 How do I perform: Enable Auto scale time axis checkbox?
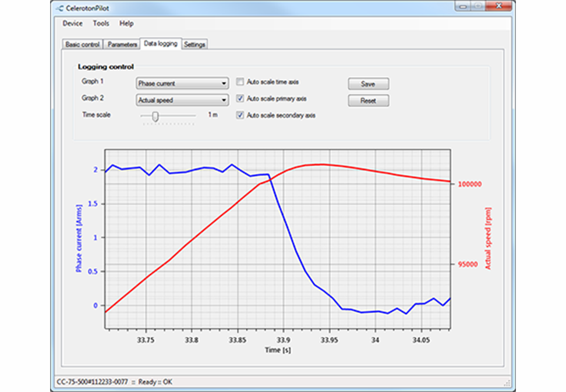(x=240, y=83)
